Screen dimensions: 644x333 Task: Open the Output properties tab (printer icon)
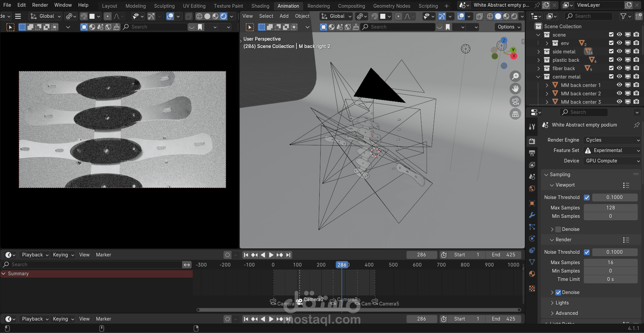click(x=532, y=153)
